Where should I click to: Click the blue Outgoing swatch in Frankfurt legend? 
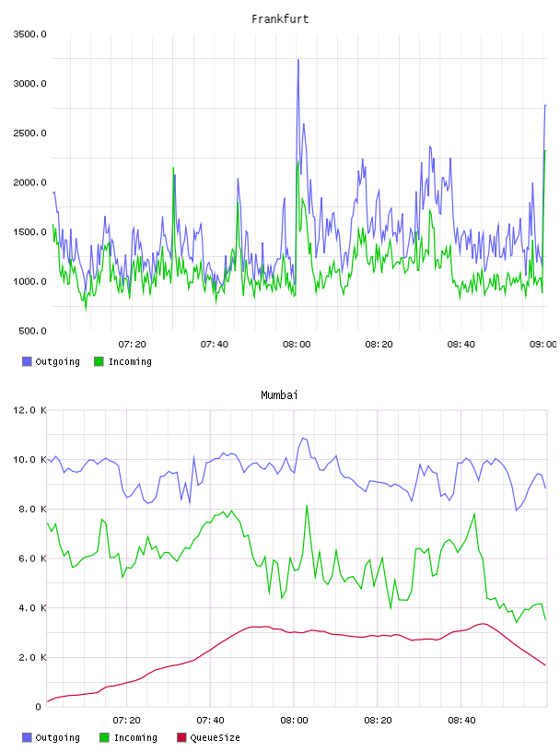coord(27,361)
